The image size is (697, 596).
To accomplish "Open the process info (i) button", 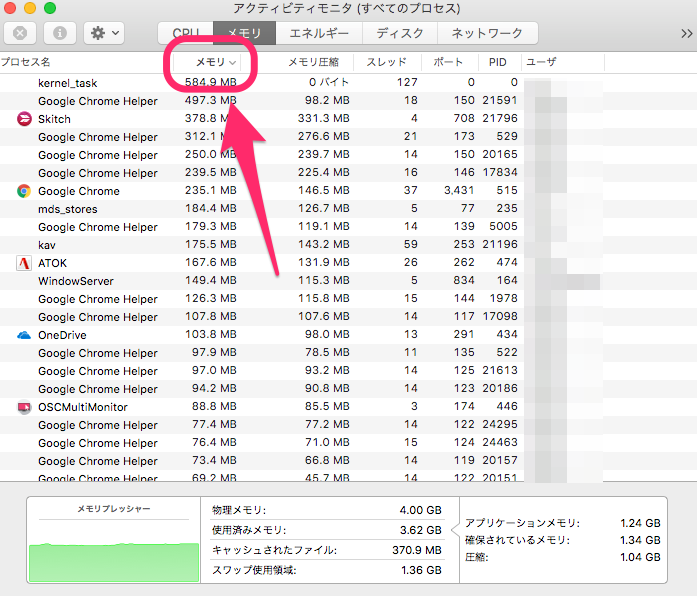I will tap(60, 33).
